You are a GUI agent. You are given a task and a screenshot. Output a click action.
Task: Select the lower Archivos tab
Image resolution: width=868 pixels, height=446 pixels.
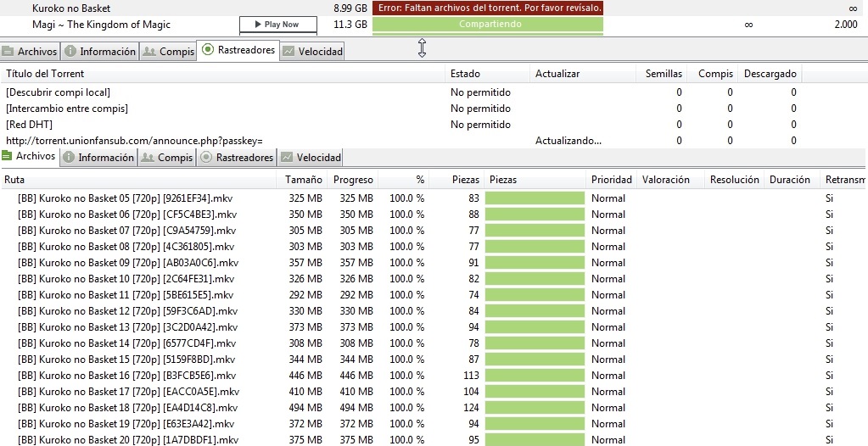pyautogui.click(x=29, y=156)
